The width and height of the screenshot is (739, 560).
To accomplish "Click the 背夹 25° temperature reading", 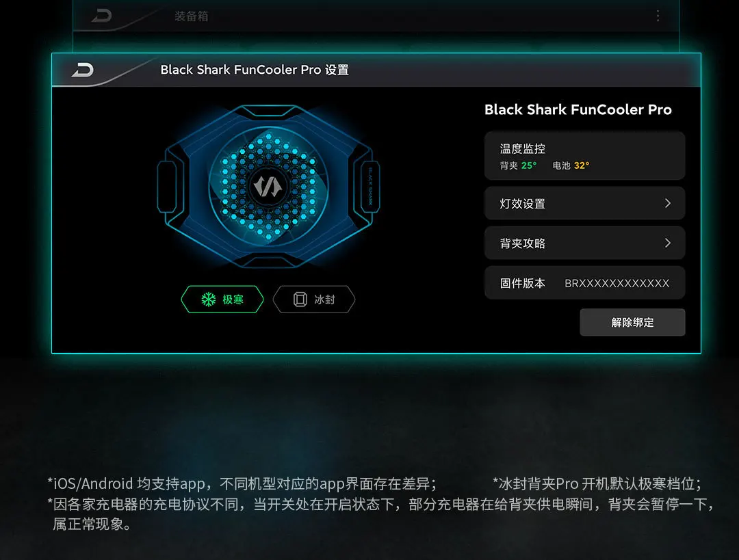I will click(518, 165).
